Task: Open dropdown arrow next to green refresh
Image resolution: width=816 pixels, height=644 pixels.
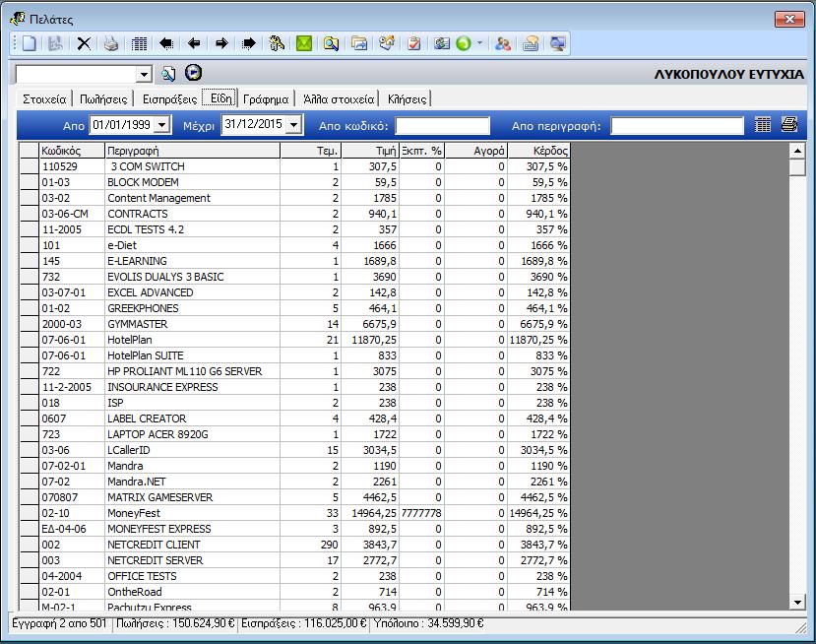Action: tap(479, 43)
